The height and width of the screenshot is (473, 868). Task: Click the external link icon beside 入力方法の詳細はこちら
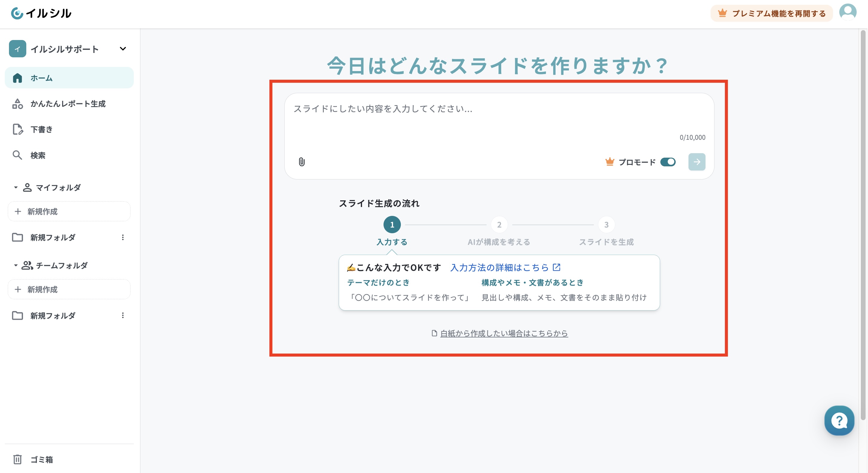coord(557,267)
